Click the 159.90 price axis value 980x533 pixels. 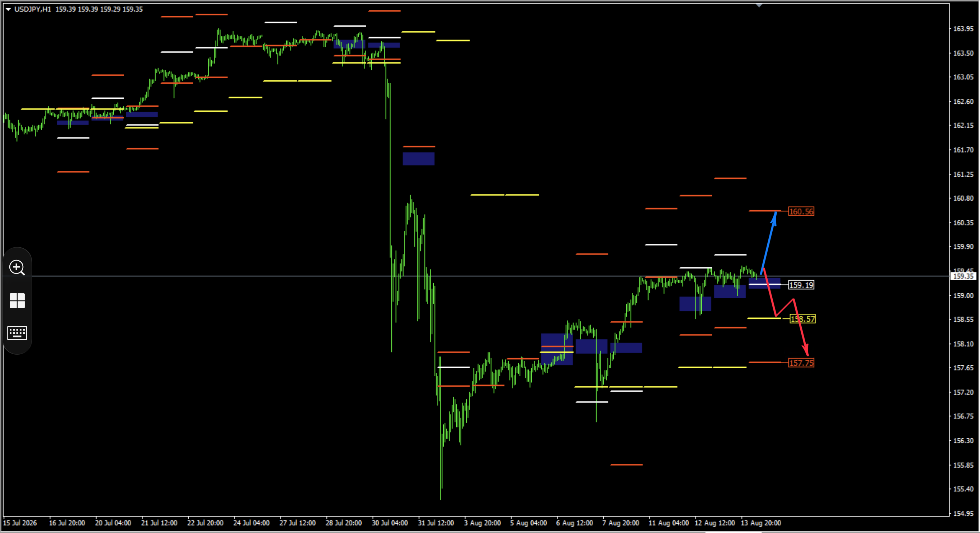pyautogui.click(x=963, y=247)
